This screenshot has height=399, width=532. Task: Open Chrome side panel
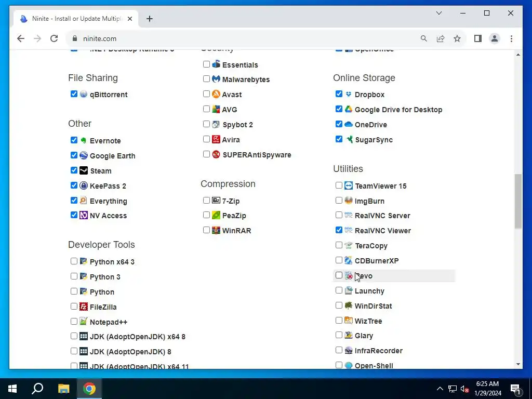478,38
